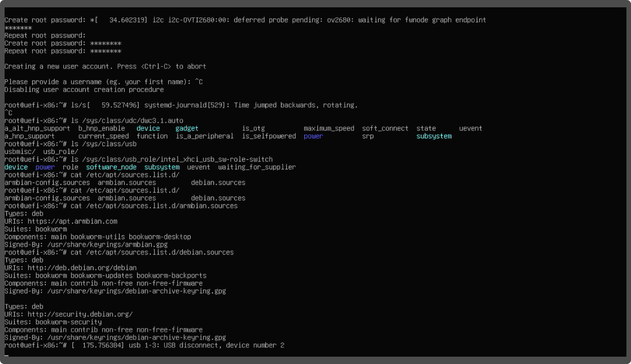The image size is (631, 364).
Task: Click the 'Please provide a username' prompt line
Action: pyautogui.click(x=103, y=82)
